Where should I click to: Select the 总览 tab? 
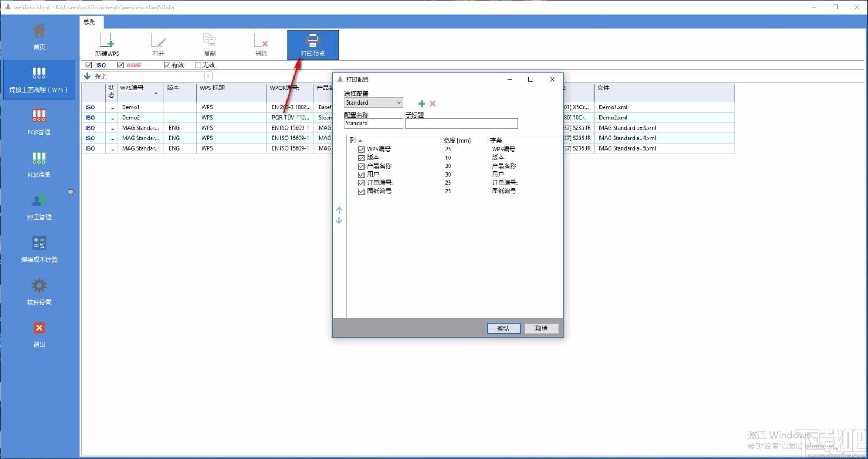point(90,22)
